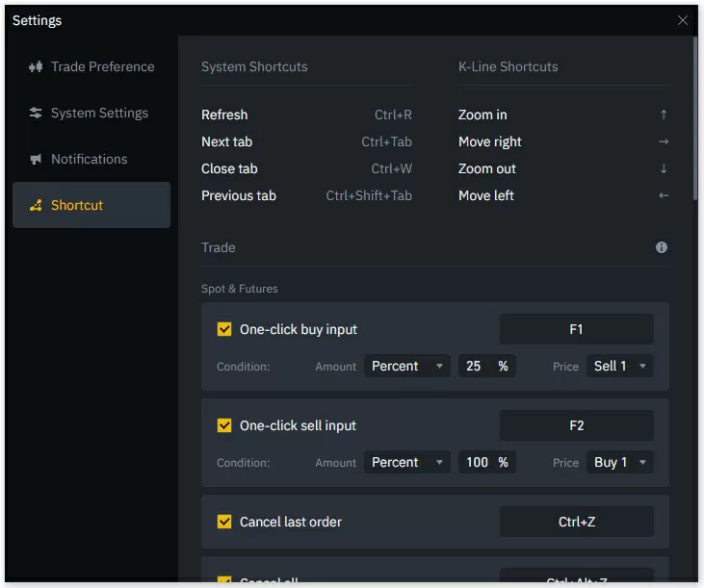The image size is (704, 588).
Task: Click the Previous tab shortcut label
Action: (239, 195)
